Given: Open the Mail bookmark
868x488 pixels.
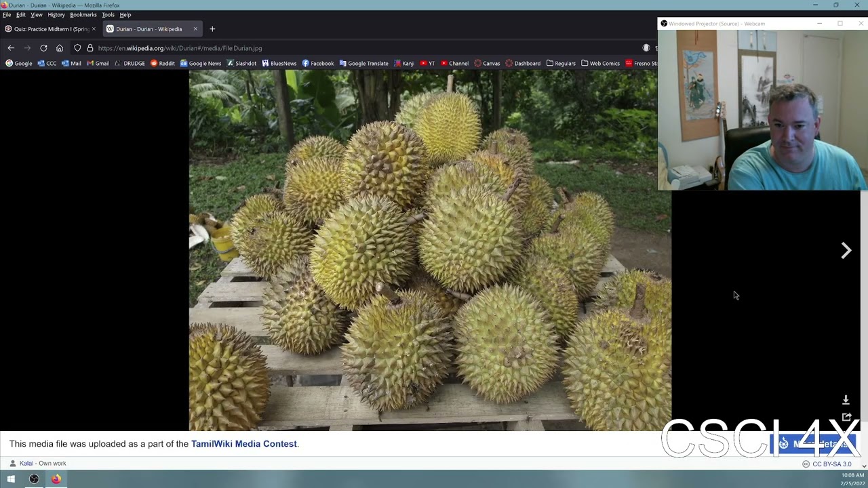Looking at the screenshot, I should pyautogui.click(x=71, y=64).
